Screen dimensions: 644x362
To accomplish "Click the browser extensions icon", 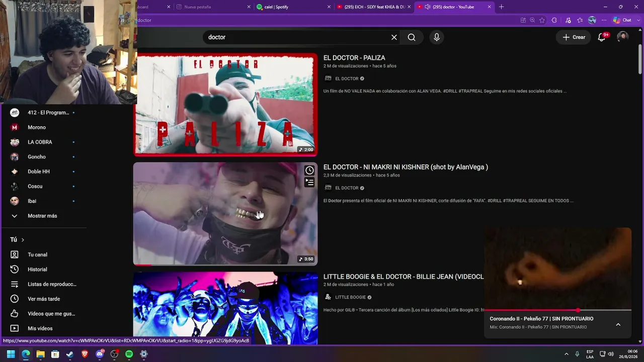I will pyautogui.click(x=554, y=20).
